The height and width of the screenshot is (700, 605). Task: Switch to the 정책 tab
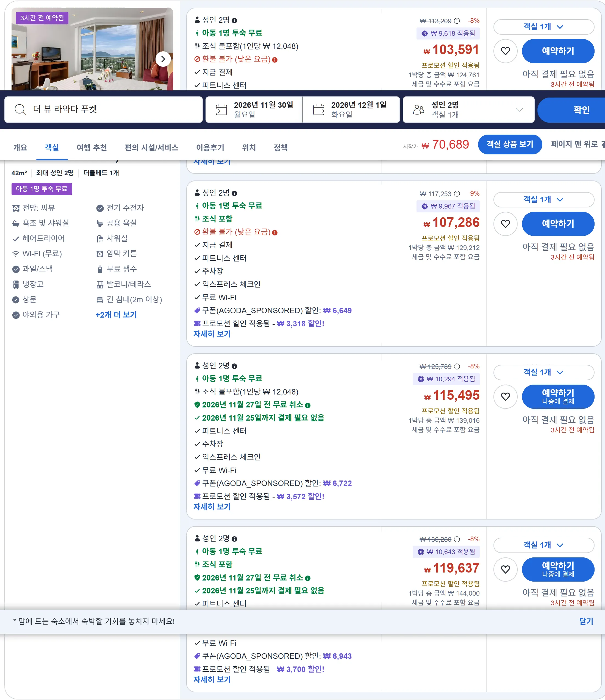click(x=281, y=148)
